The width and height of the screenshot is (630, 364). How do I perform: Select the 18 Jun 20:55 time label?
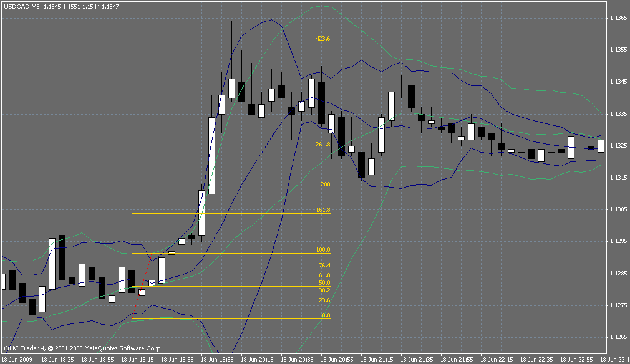(x=337, y=359)
